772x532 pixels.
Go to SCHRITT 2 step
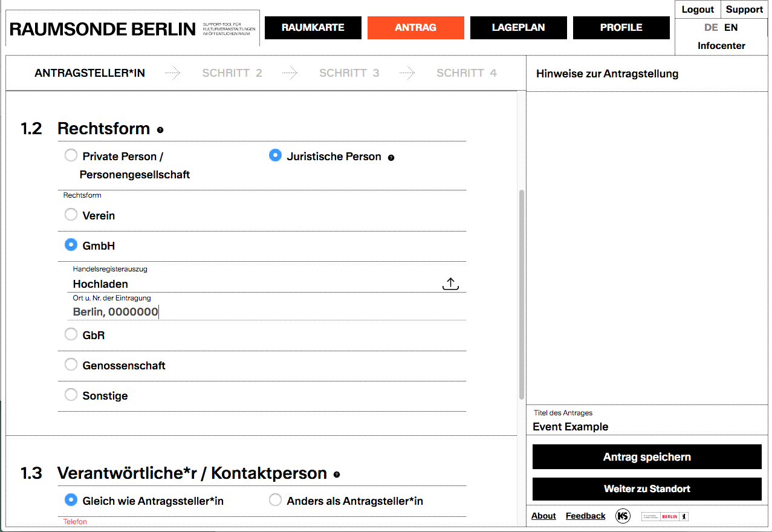[232, 73]
